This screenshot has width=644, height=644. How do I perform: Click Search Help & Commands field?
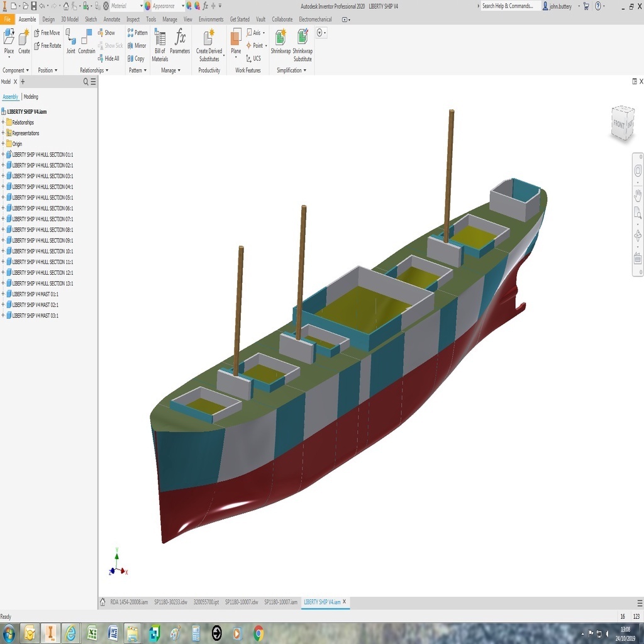[x=510, y=6]
